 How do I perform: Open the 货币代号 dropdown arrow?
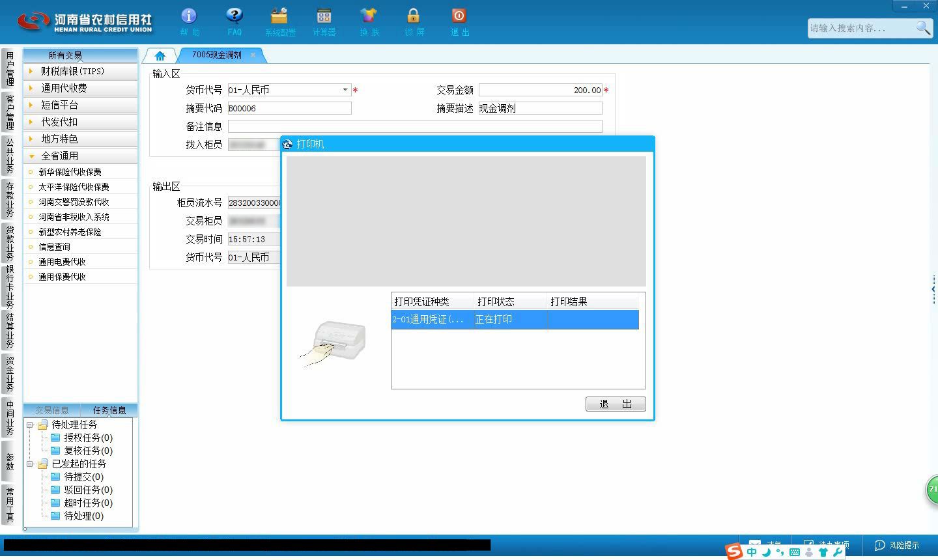coord(345,90)
